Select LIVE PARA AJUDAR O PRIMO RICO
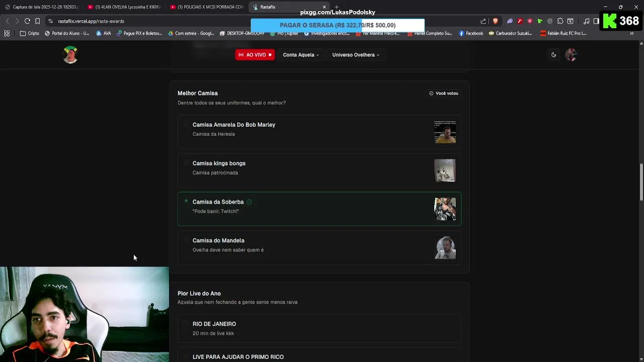 coord(319,355)
